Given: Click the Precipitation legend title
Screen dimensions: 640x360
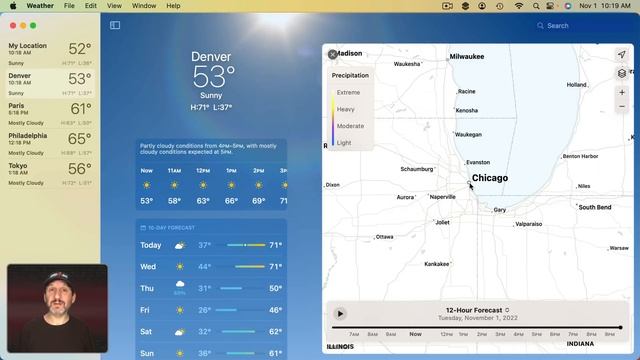Looking at the screenshot, I should click(x=350, y=76).
